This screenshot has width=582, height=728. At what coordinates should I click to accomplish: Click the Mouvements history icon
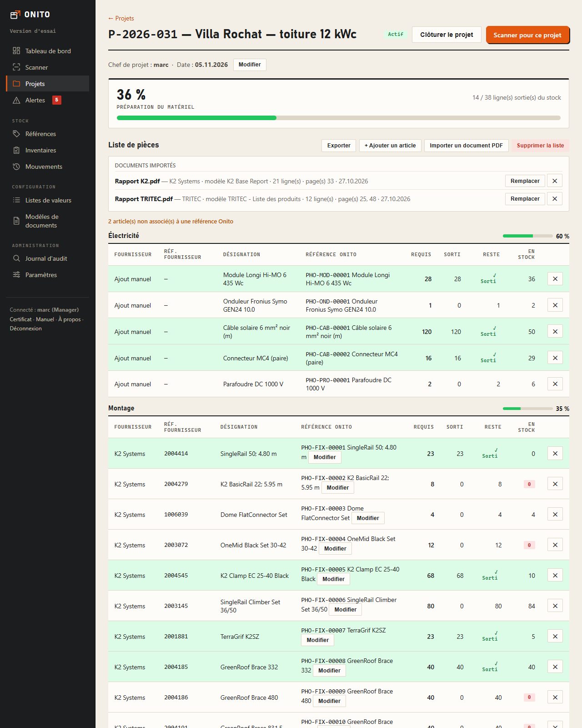[x=16, y=167]
